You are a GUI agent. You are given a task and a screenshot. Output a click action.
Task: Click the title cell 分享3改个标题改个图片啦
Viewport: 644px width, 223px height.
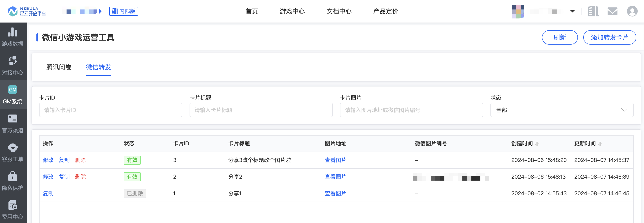tap(259, 160)
